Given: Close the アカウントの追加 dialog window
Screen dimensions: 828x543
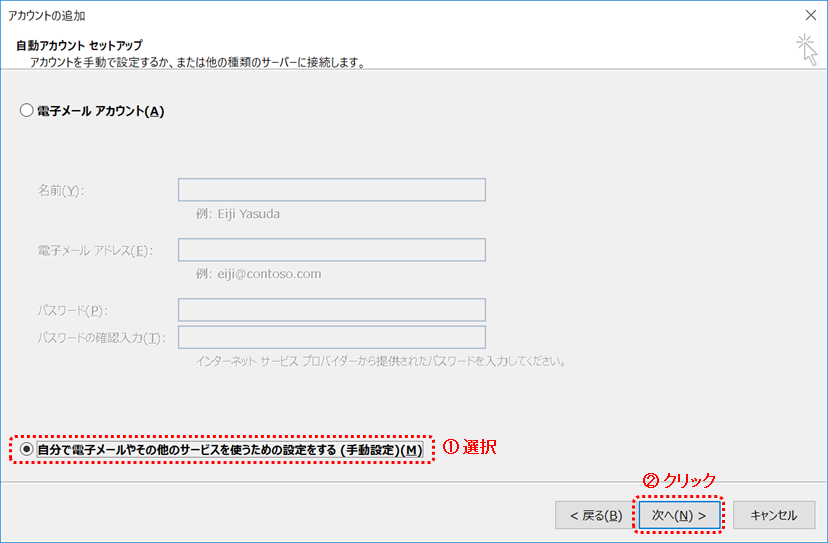Looking at the screenshot, I should pyautogui.click(x=811, y=15).
